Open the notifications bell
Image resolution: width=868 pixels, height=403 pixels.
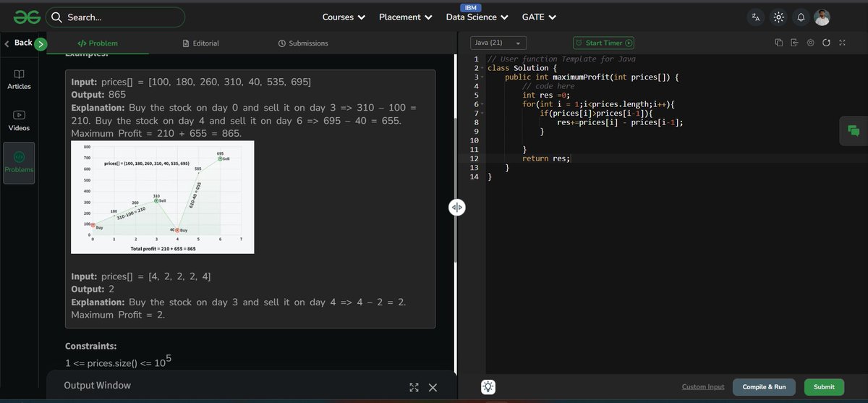(801, 17)
